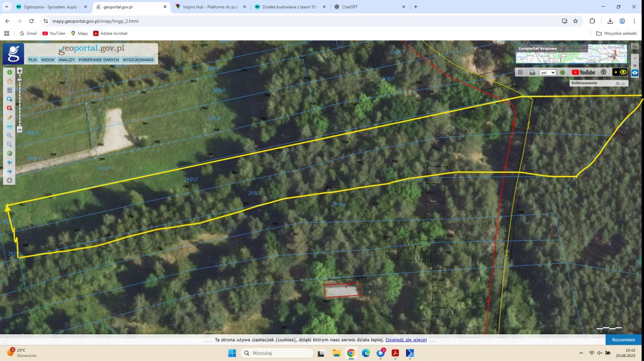Viewport: 644px width, 361px height.
Task: Open the settings gears icon on the right edge
Action: pos(635,46)
